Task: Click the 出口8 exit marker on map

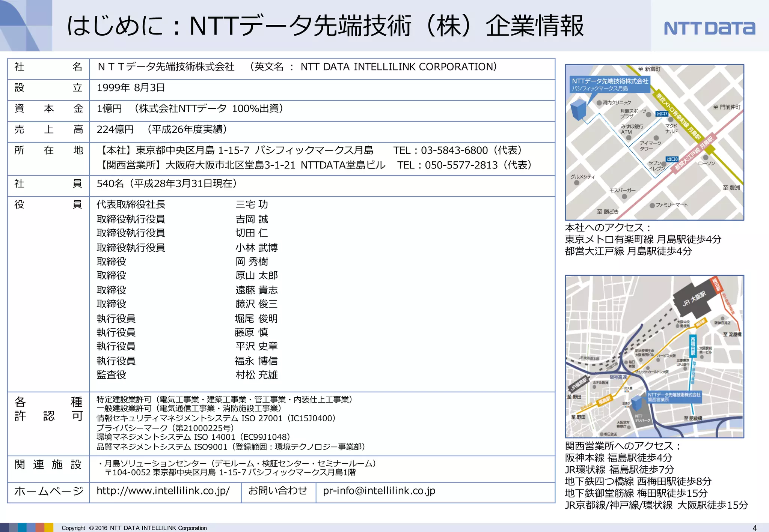Action: pos(672,159)
